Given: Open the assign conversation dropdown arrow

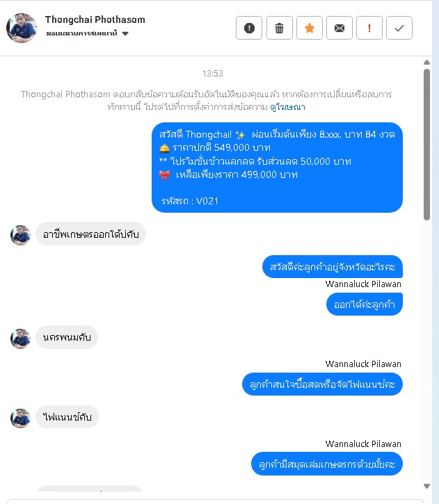Looking at the screenshot, I should [125, 33].
